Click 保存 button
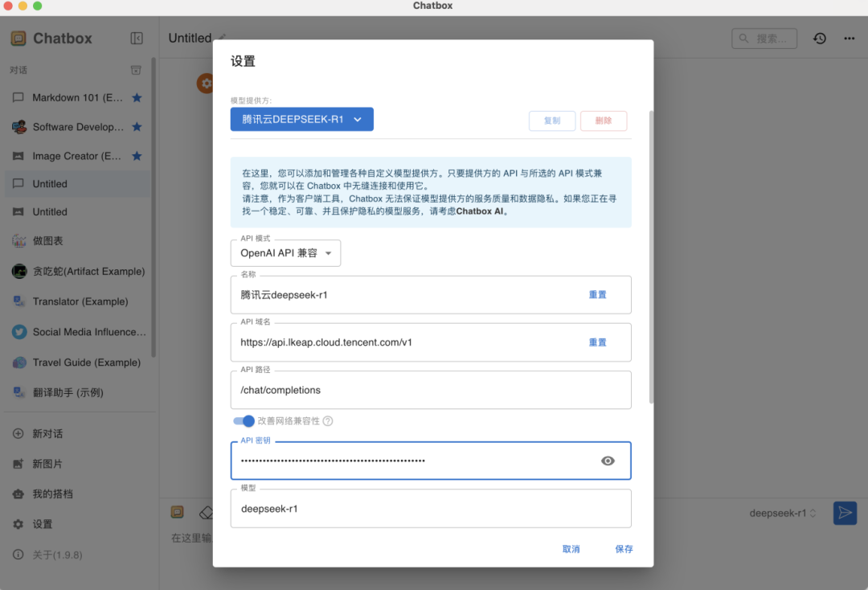868x590 pixels. click(624, 549)
